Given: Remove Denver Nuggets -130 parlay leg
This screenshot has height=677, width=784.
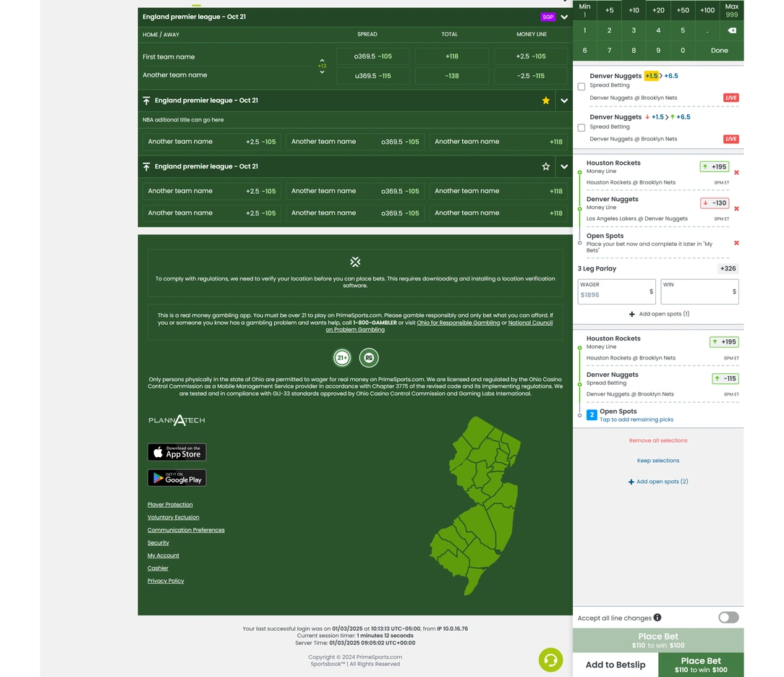Looking at the screenshot, I should tap(736, 208).
